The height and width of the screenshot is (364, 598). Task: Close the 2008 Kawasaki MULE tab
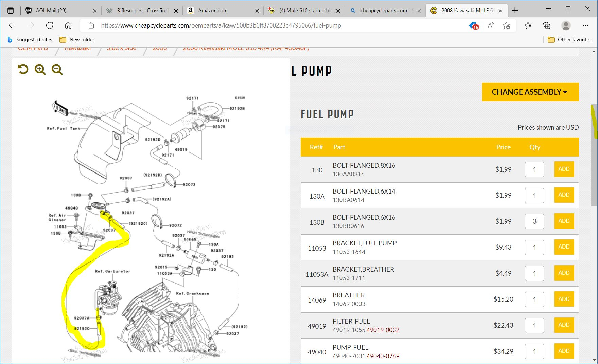[500, 11]
